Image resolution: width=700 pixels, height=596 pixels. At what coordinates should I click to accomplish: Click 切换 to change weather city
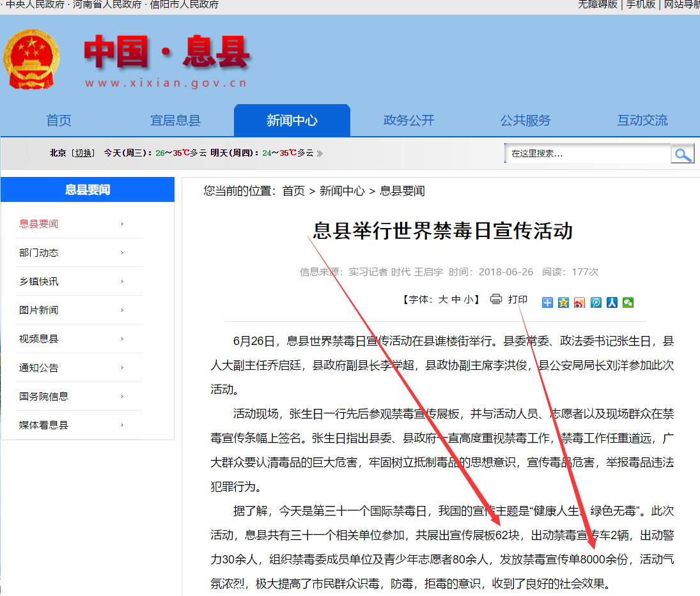(82, 153)
